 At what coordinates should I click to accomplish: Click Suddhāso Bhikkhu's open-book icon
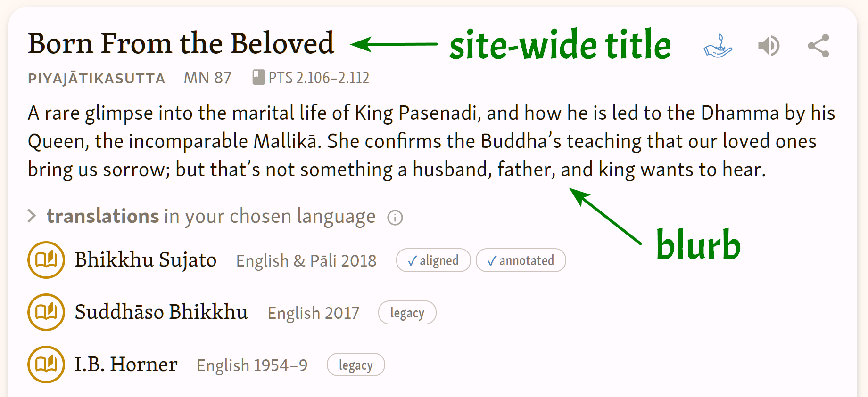[46, 312]
